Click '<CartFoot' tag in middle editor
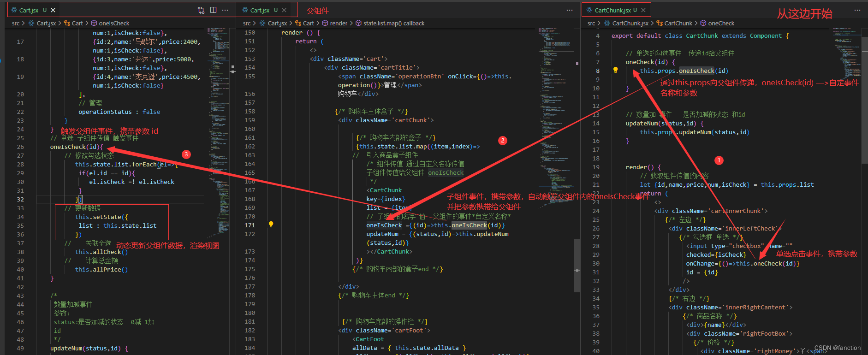This screenshot has width=868, height=355. (368, 339)
